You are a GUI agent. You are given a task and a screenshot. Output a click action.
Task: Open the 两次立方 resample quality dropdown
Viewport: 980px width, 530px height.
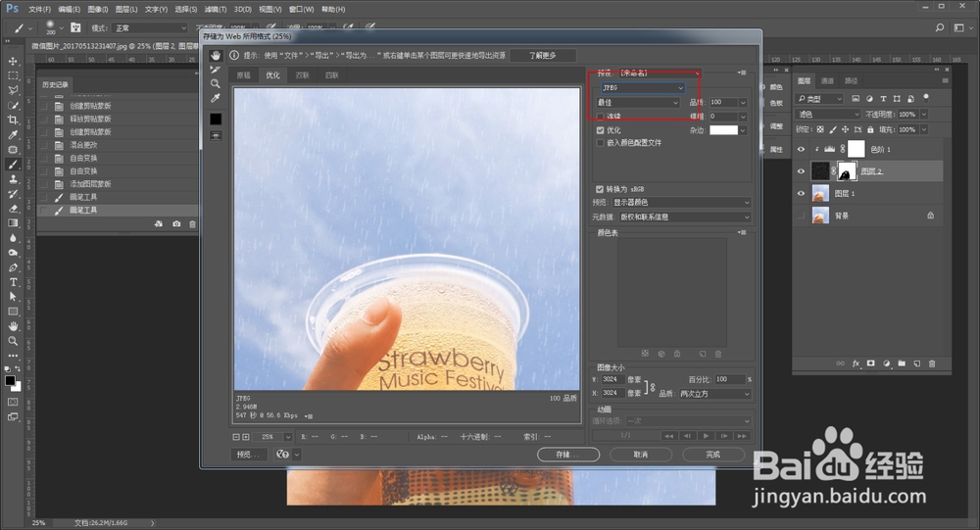713,394
